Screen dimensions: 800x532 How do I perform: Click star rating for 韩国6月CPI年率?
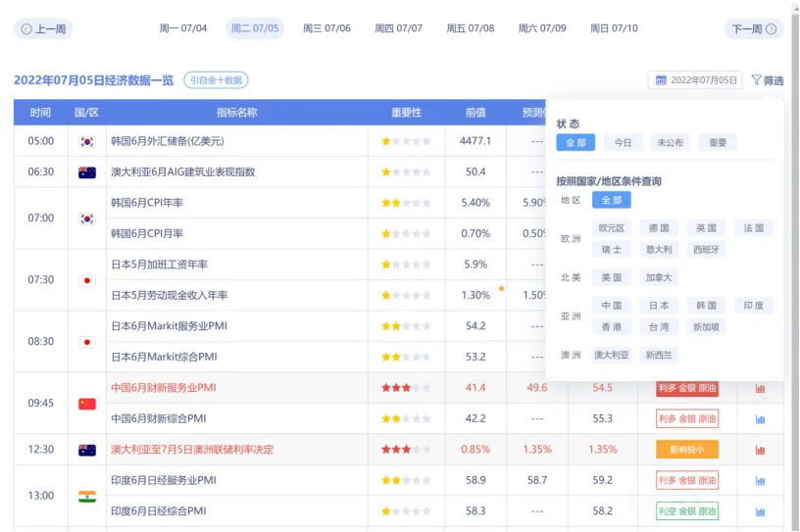[x=406, y=203]
